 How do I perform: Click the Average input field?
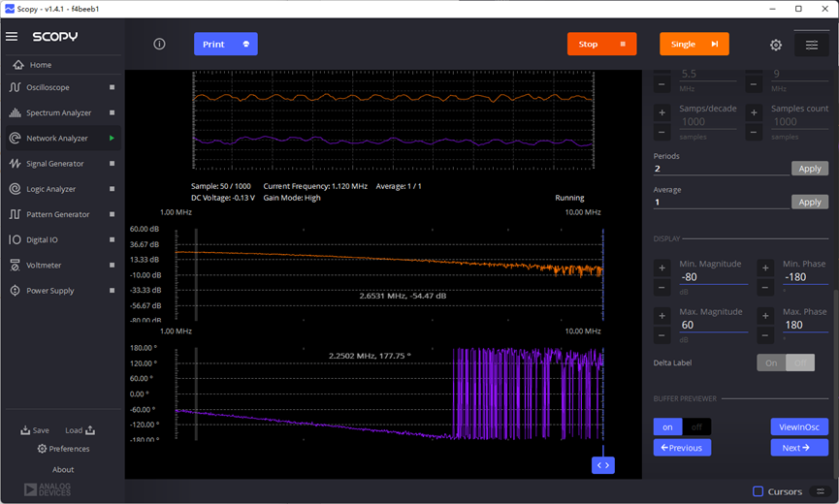click(x=721, y=202)
